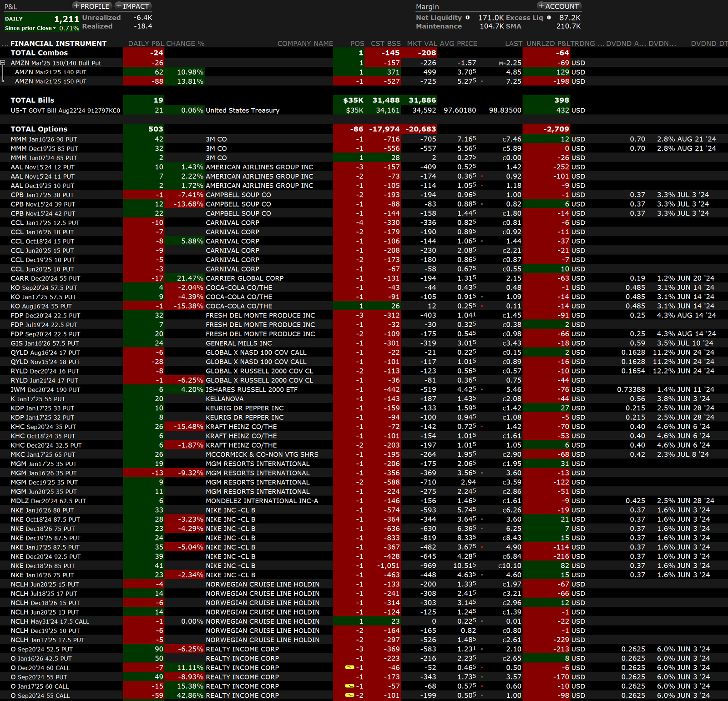The height and width of the screenshot is (701, 728).
Task: Expand the Account details button
Action: [x=559, y=6]
